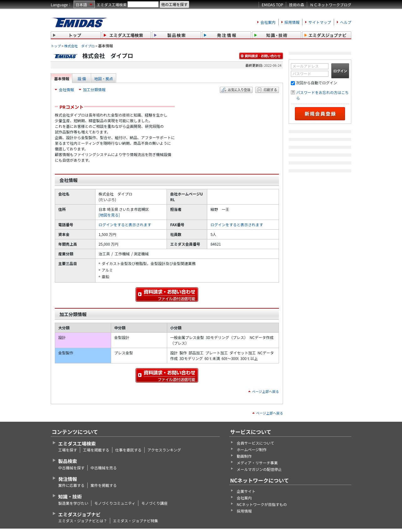Click the トップ breadcrumb link
Image resolution: width=402 pixels, height=532 pixels.
click(56, 46)
